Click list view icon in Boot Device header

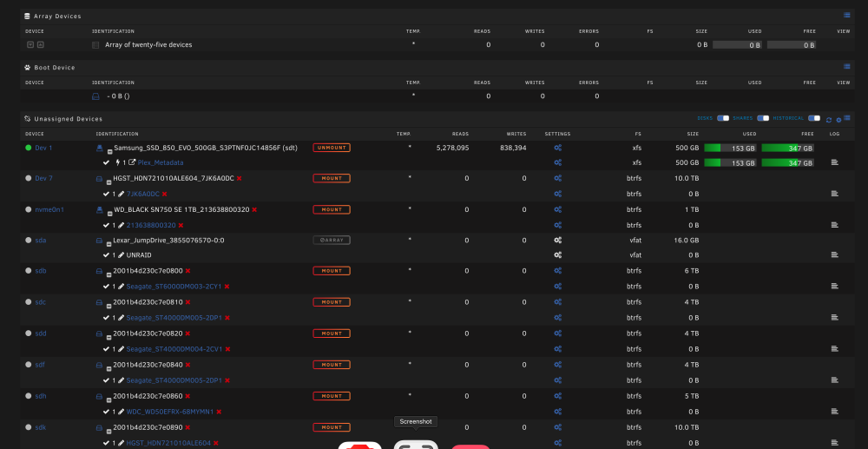coord(847,66)
